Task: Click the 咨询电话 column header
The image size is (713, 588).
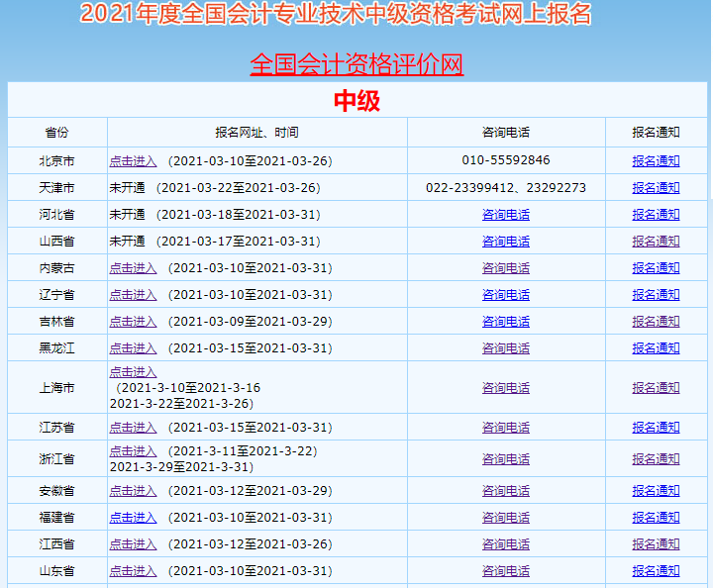Action: tap(506, 133)
